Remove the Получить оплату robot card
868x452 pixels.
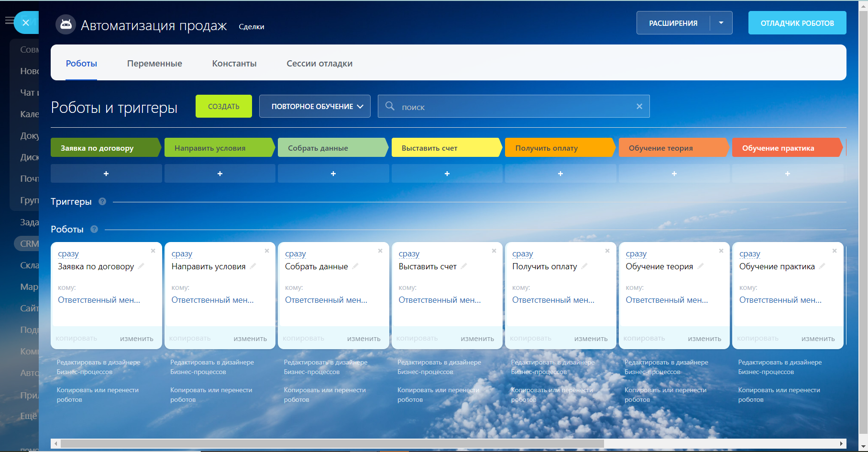point(607,251)
